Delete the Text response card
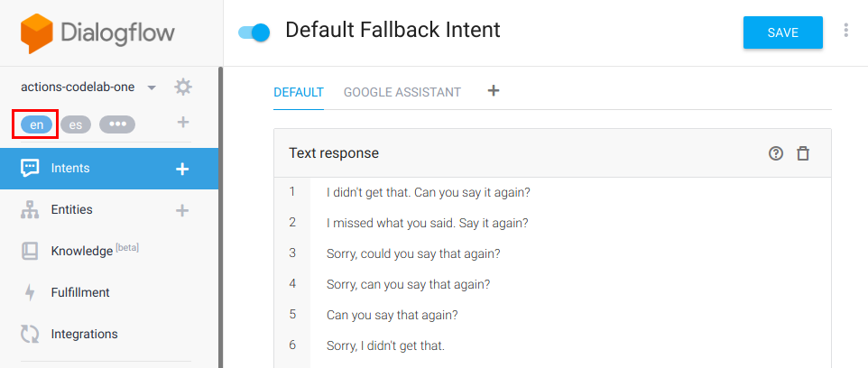Image resolution: width=868 pixels, height=368 pixels. pyautogui.click(x=803, y=153)
